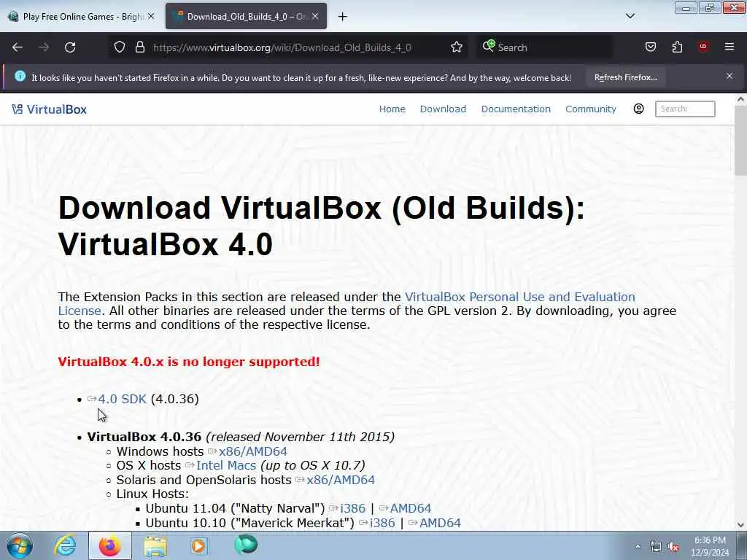Download Solaris hosts x86/AMD64 build
747x560 pixels.
coord(341,480)
